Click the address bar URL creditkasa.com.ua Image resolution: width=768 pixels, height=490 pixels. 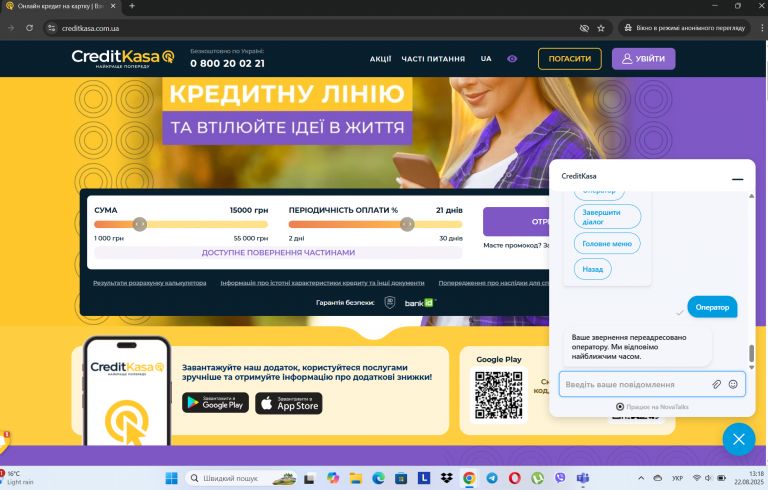click(90, 28)
